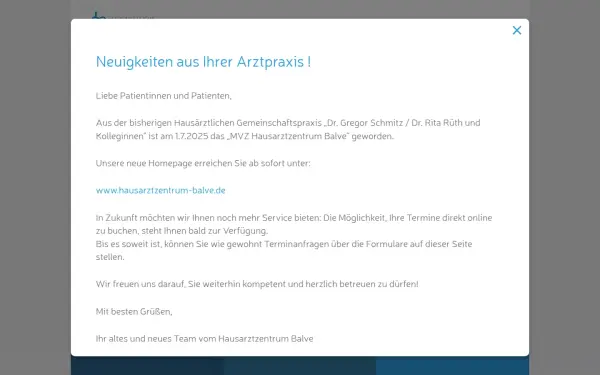
Task: Click the heading "Neuigkeiten aus Ihrer Arztpraxis !"
Action: click(x=203, y=62)
